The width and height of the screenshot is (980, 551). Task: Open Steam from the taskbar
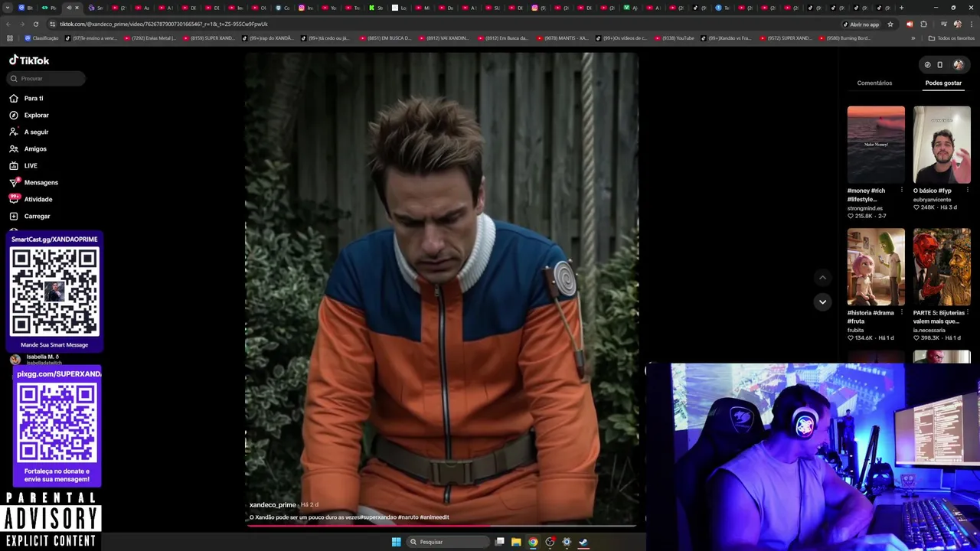point(583,542)
